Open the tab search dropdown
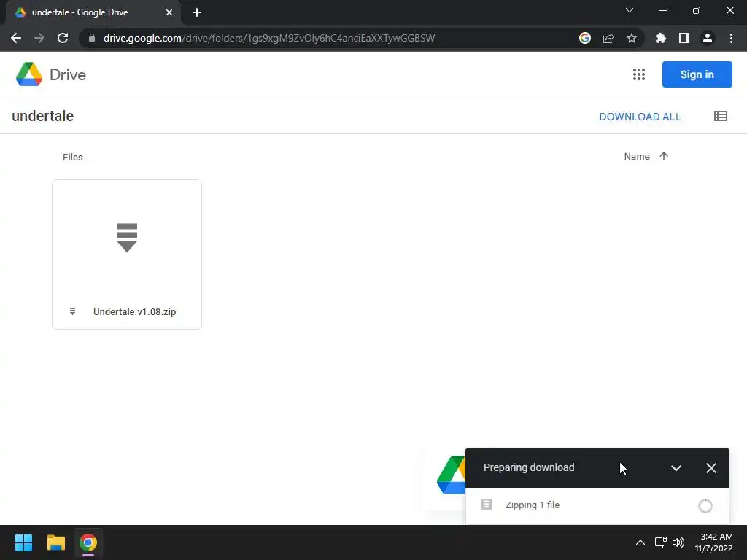Viewport: 747px width, 560px height. pos(630,10)
